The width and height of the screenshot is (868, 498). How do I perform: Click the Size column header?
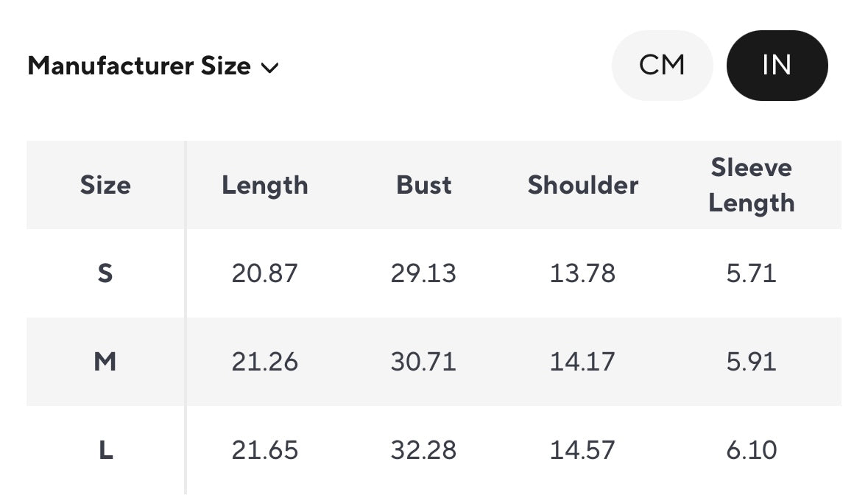click(105, 185)
